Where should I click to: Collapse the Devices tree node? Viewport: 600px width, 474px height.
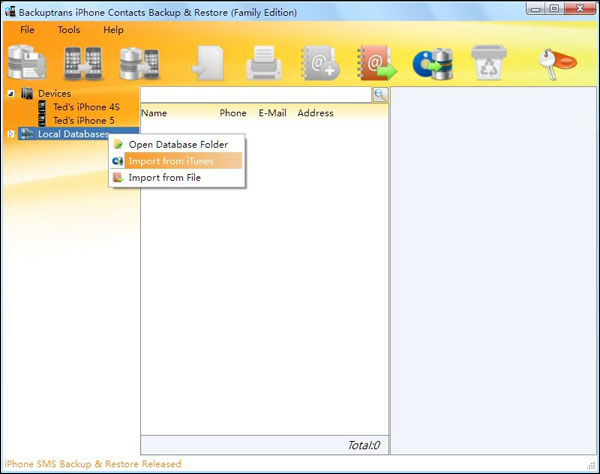11,93
